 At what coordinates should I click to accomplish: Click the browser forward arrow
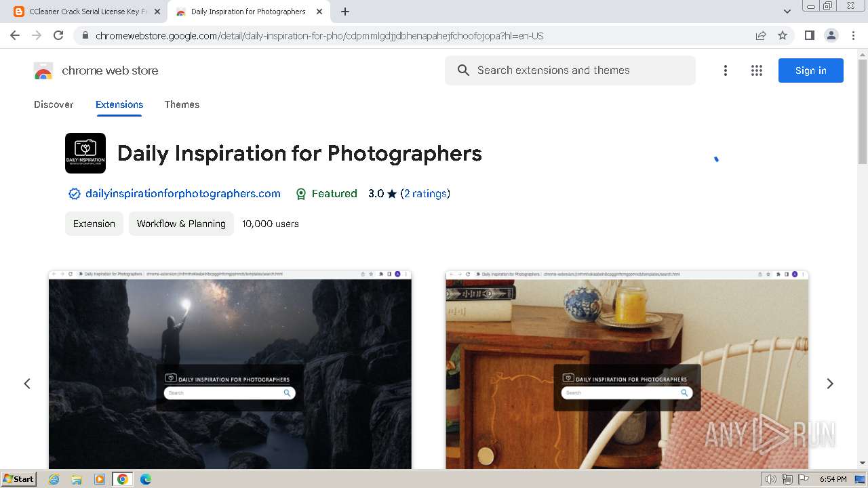tap(37, 35)
